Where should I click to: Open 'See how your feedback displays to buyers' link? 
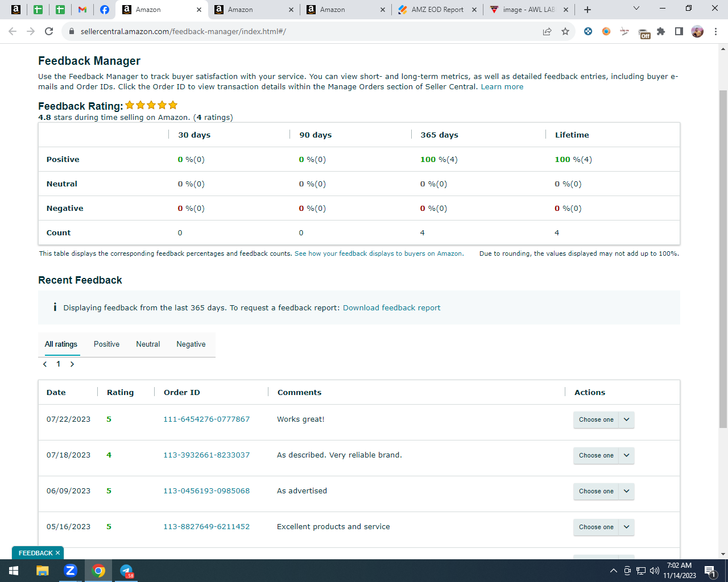click(379, 253)
